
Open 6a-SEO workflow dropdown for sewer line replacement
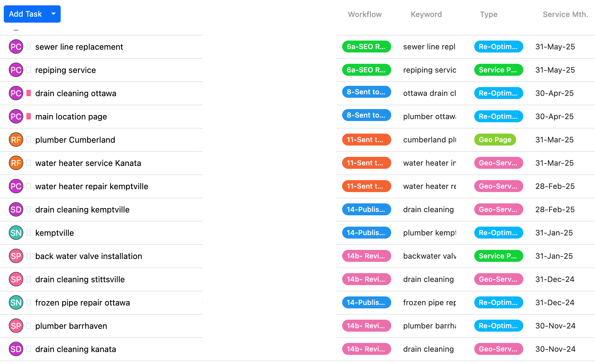[366, 47]
